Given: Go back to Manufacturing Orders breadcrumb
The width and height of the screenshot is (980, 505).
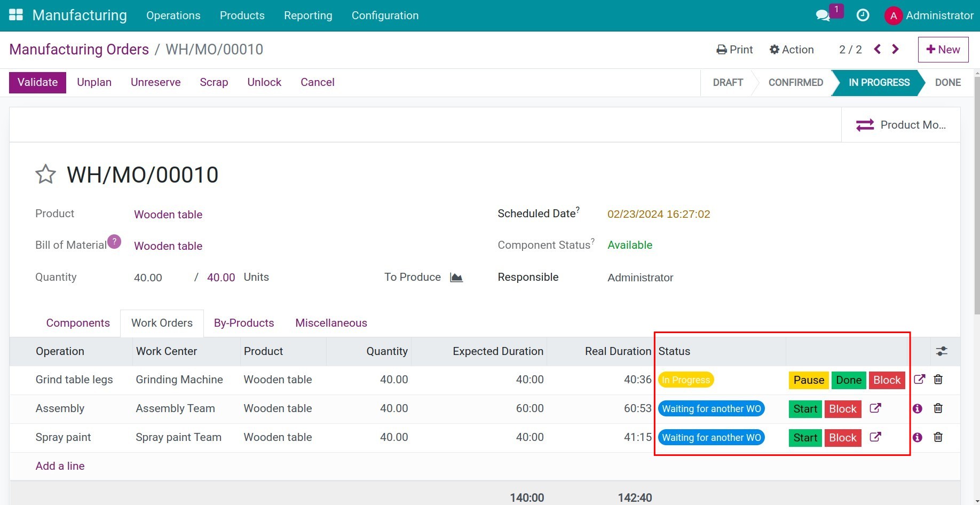Looking at the screenshot, I should click(79, 49).
